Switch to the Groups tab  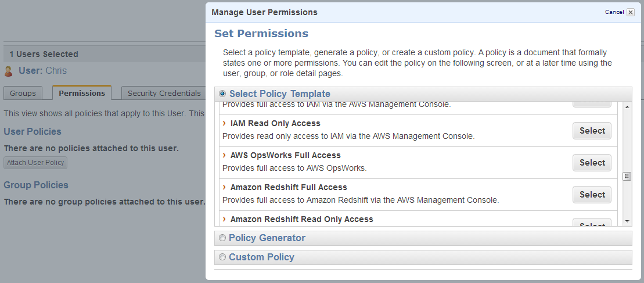coord(23,93)
